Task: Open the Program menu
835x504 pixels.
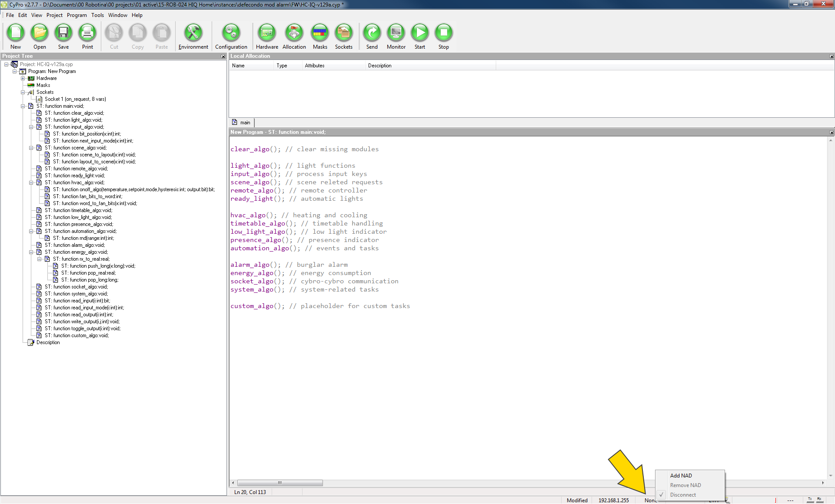Action: pyautogui.click(x=77, y=15)
